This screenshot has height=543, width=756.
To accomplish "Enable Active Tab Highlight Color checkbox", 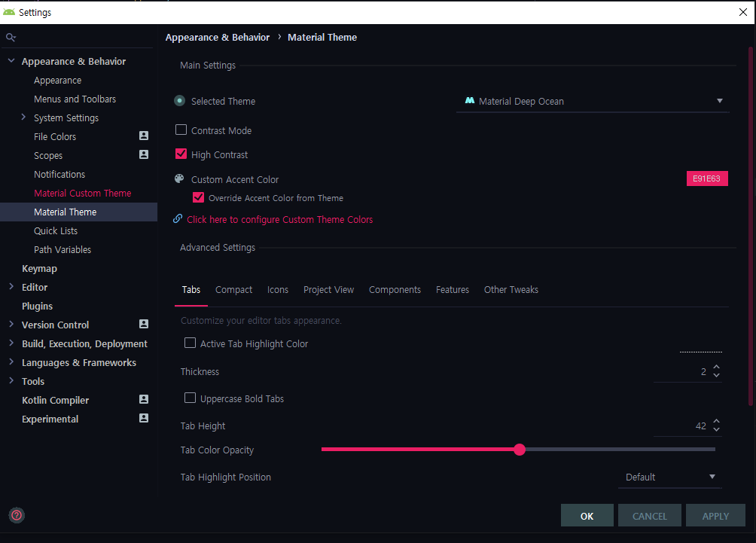I will (x=190, y=343).
